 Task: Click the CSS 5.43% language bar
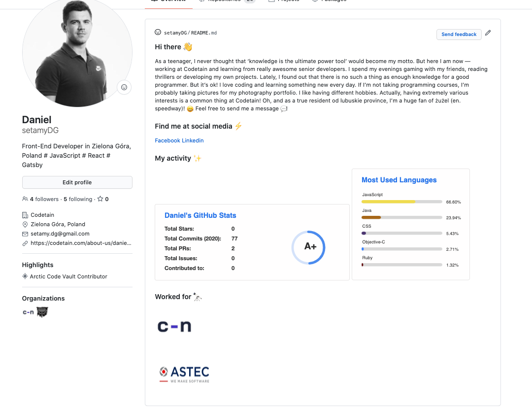point(402,233)
